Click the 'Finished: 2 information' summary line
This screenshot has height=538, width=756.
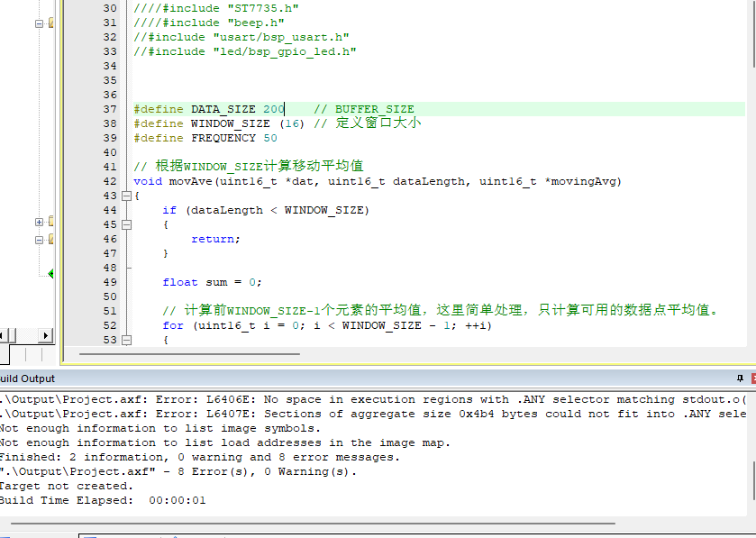(200, 458)
